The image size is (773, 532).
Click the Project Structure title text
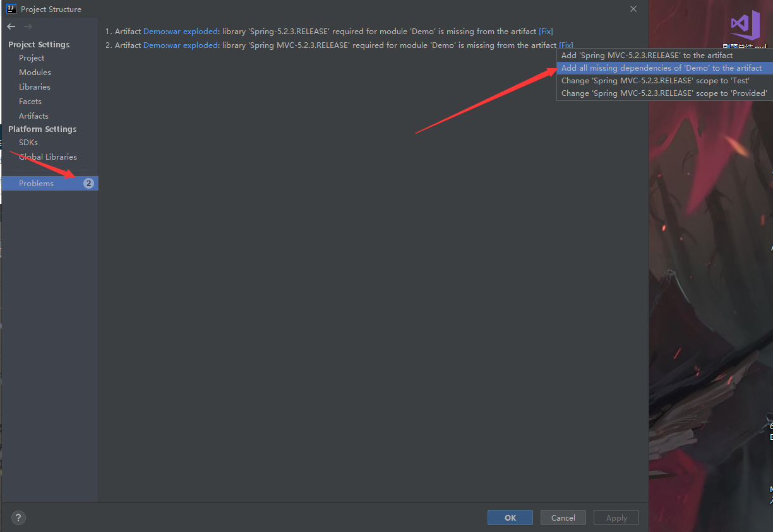point(51,9)
